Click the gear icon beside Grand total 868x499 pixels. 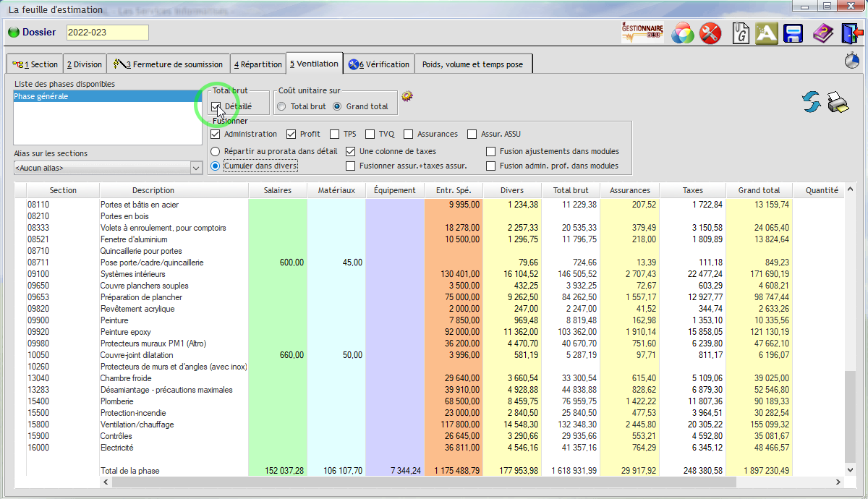(x=407, y=96)
